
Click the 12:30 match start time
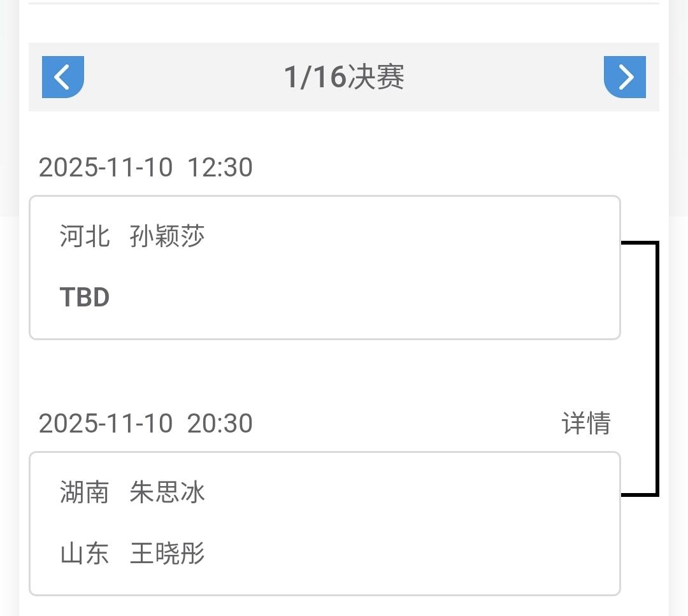coord(220,168)
